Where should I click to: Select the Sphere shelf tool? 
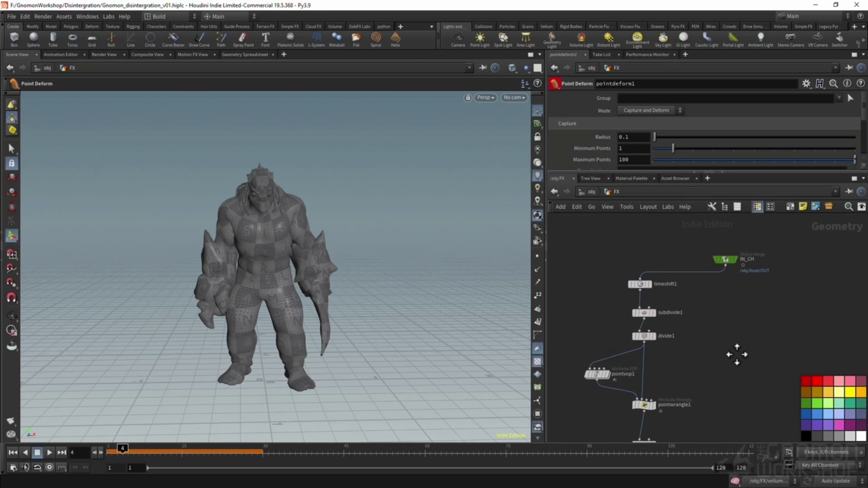(33, 39)
